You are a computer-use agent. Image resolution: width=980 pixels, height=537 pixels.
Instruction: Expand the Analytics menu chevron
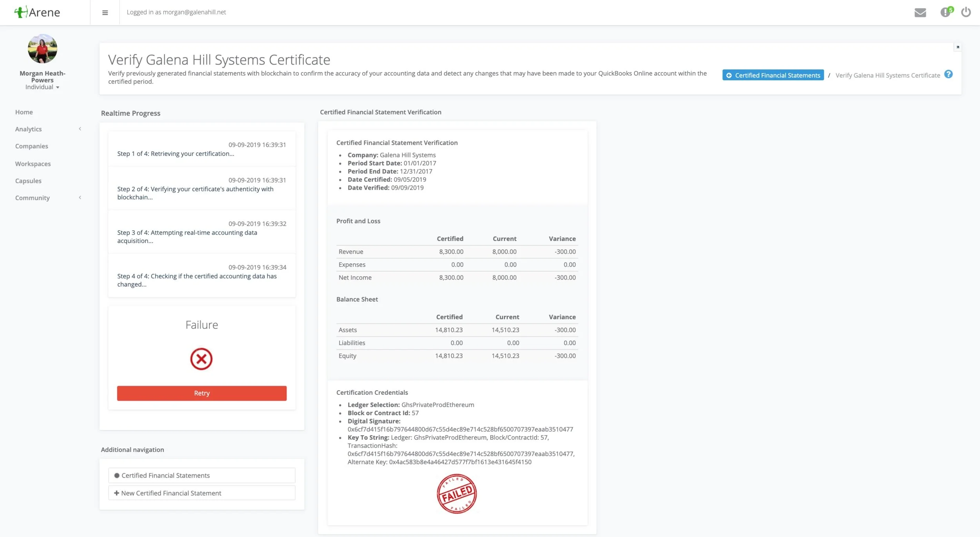(x=80, y=129)
